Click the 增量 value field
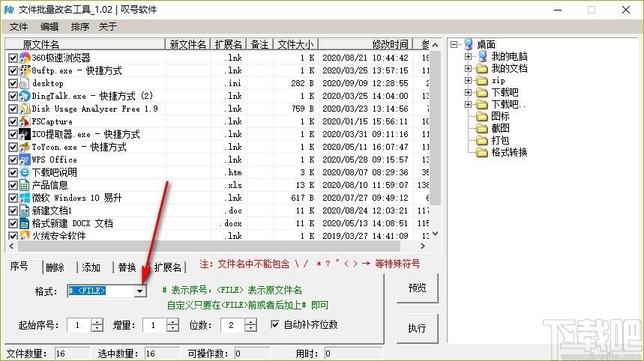 tap(155, 325)
